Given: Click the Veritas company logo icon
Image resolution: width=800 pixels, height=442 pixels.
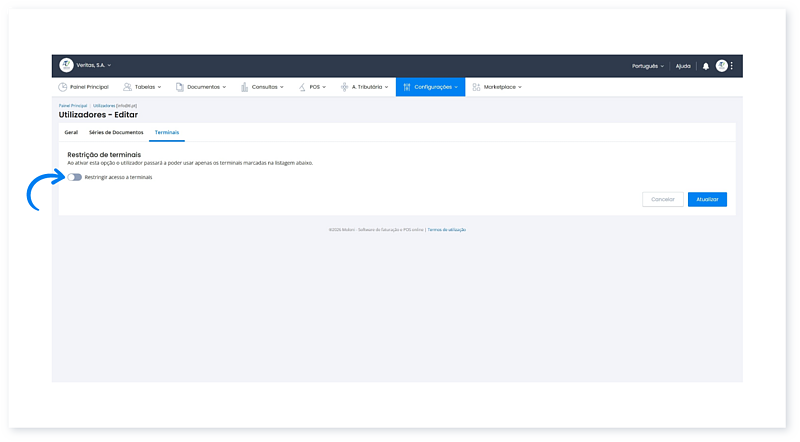Looking at the screenshot, I should tap(67, 65).
